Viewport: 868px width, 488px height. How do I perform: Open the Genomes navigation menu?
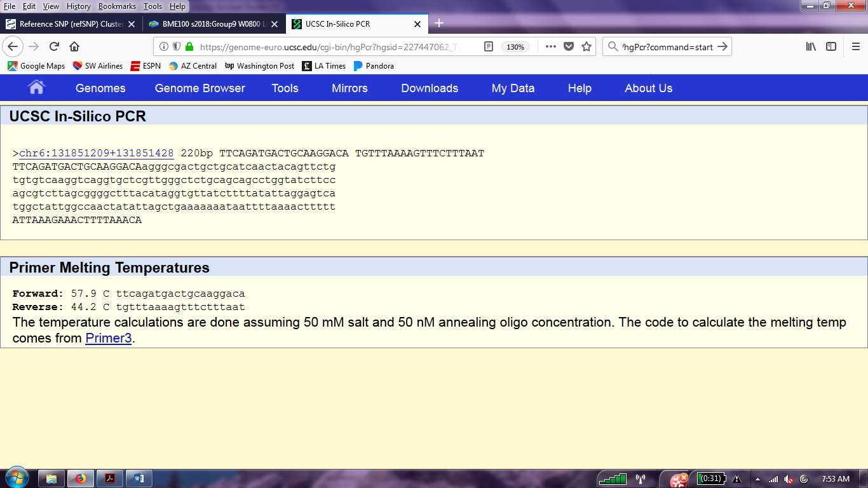100,88
